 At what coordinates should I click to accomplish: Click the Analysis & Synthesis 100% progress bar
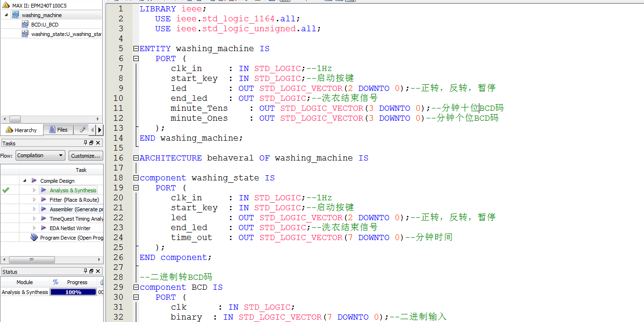[x=73, y=292]
